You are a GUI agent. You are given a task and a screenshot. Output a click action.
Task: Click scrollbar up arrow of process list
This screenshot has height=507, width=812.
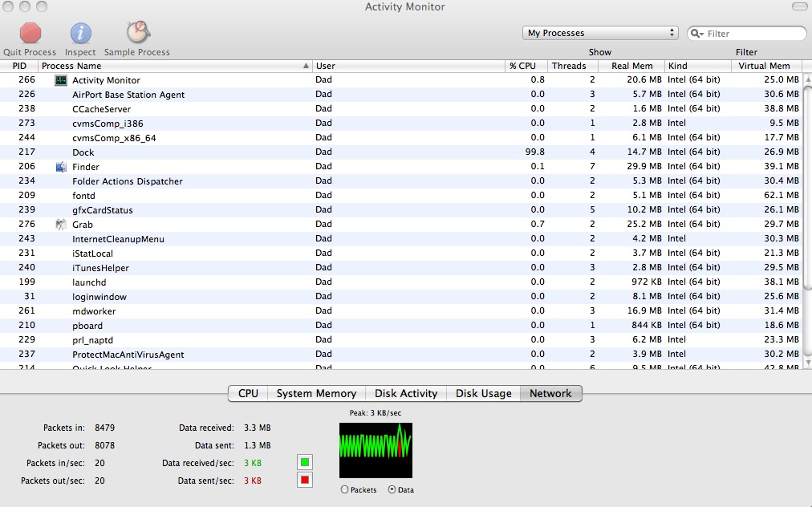coord(807,79)
